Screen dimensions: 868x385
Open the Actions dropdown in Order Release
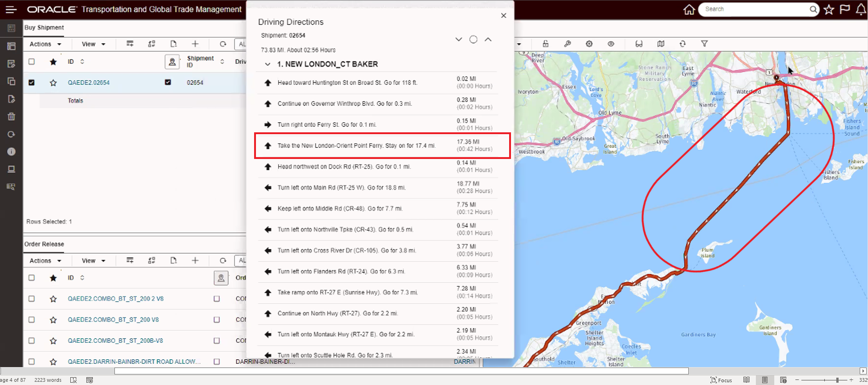coord(45,261)
